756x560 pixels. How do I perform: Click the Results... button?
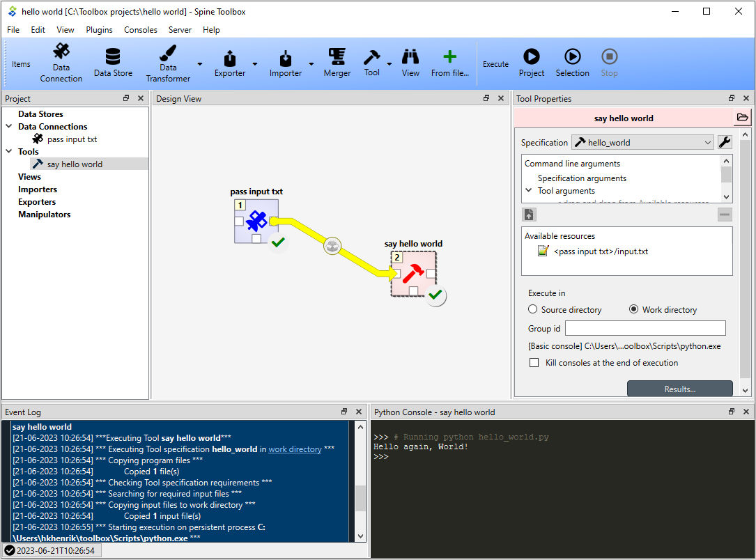pos(680,389)
